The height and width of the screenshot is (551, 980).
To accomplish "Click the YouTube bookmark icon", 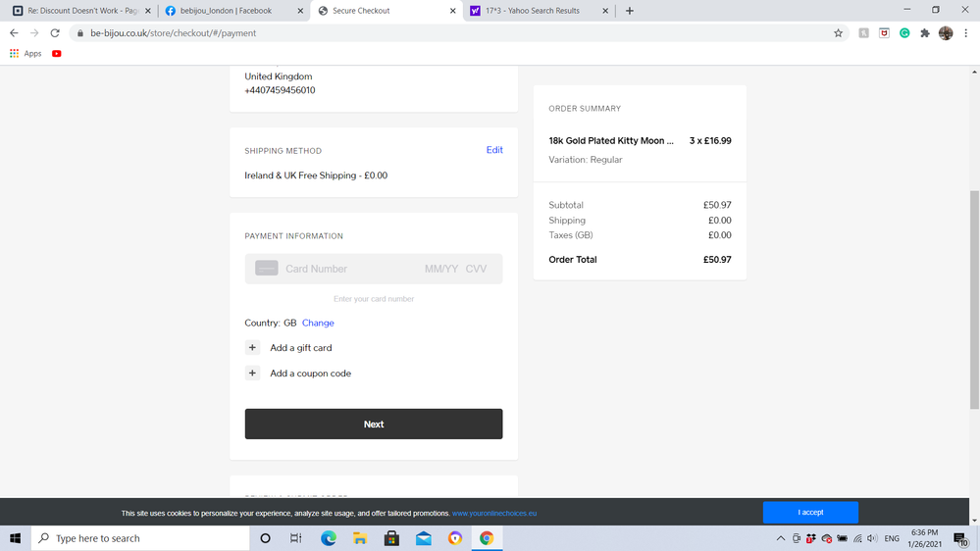I will click(x=57, y=53).
